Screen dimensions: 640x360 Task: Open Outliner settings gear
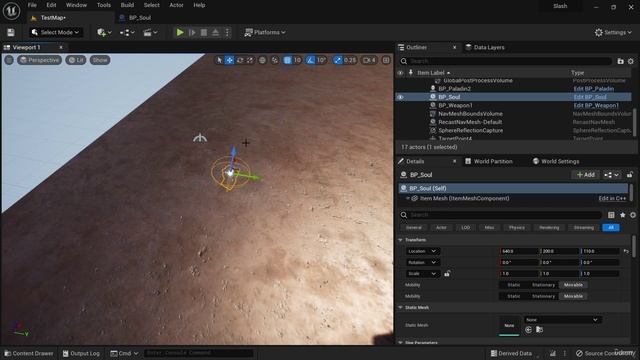(x=631, y=61)
